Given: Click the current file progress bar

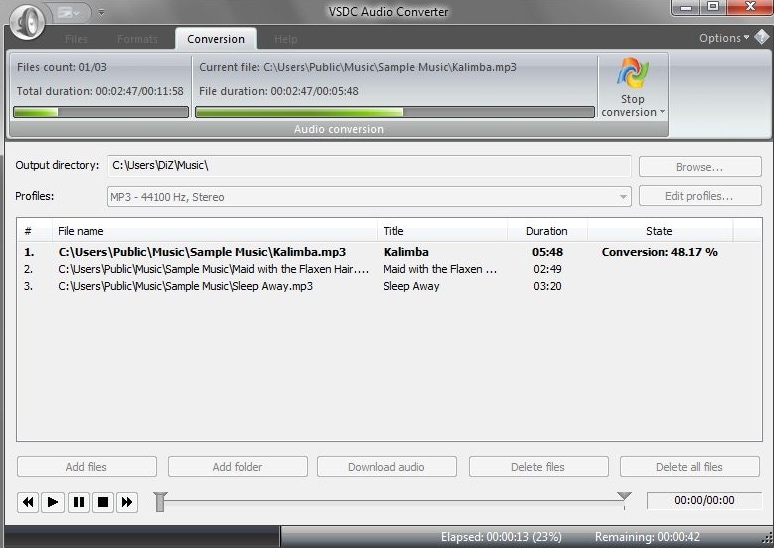Looking at the screenshot, I should tap(395, 112).
